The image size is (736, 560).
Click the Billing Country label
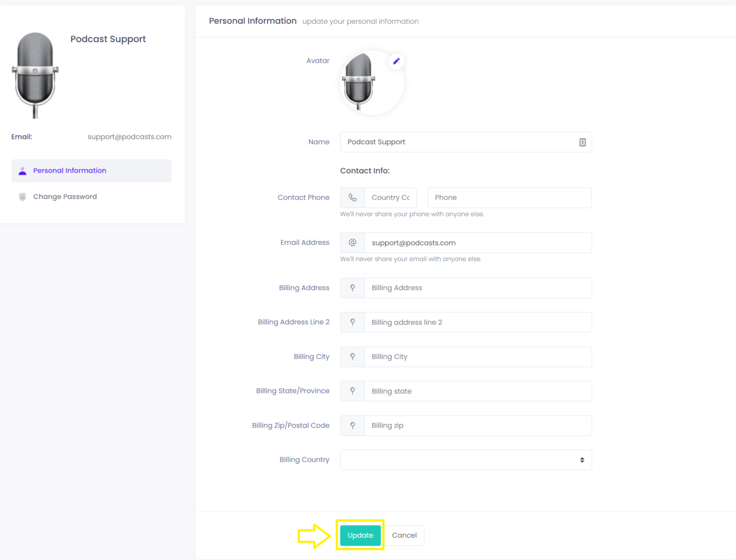[304, 460]
